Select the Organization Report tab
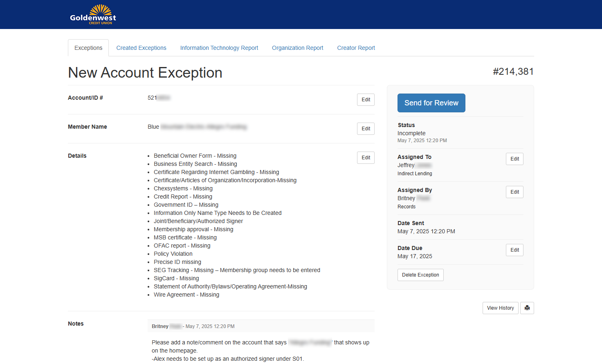The image size is (602, 364). (x=297, y=48)
